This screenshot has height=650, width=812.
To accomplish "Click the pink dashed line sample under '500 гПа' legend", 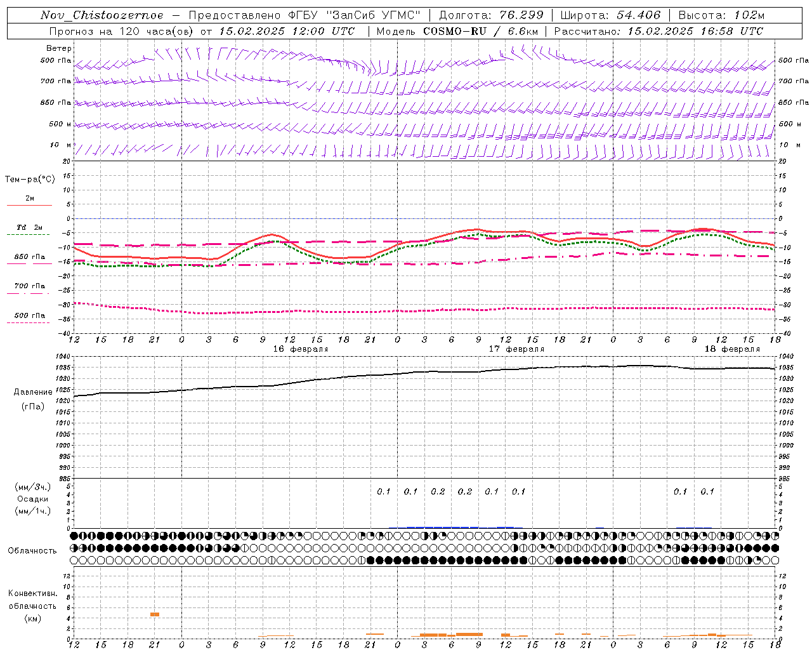I will [29, 322].
